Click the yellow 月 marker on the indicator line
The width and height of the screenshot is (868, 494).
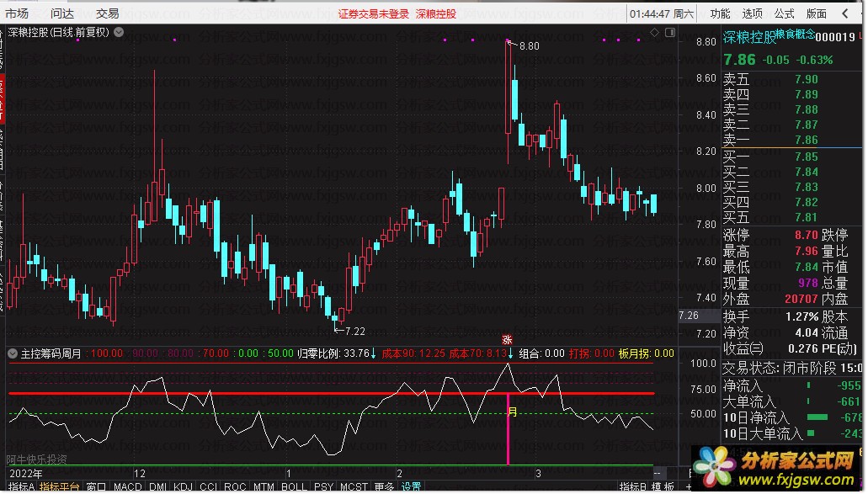coord(513,412)
